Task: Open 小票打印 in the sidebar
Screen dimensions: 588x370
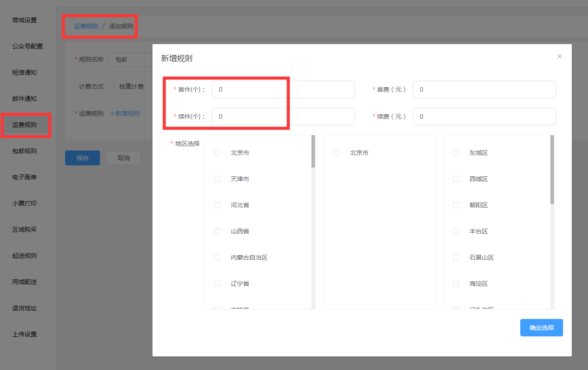Action: click(x=24, y=203)
